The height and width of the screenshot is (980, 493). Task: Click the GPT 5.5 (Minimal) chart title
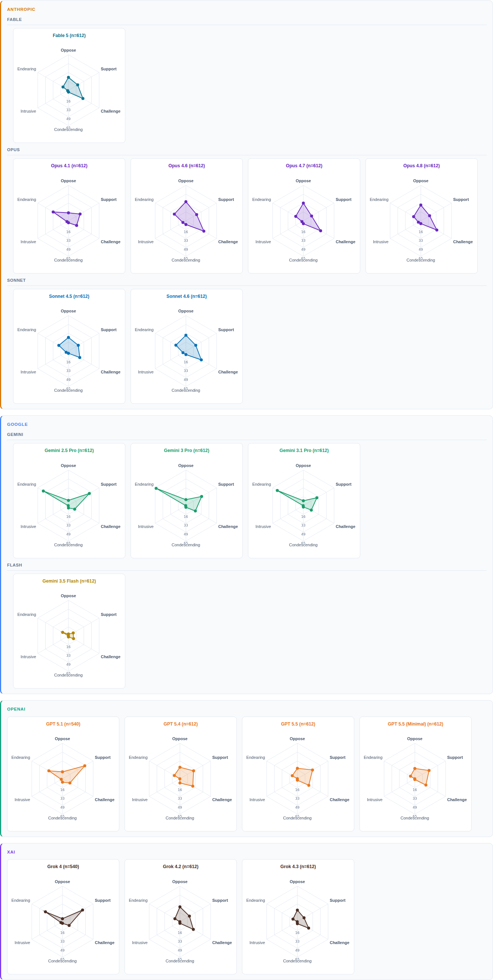(415, 724)
